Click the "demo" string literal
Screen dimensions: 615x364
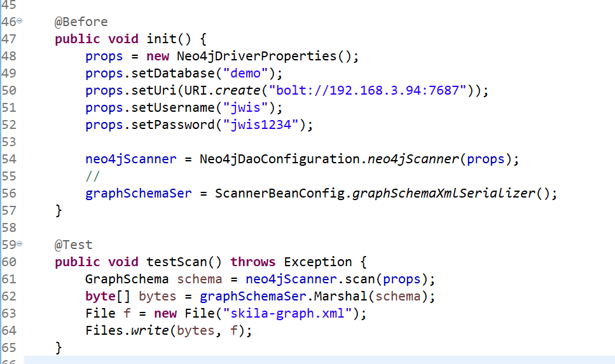245,73
